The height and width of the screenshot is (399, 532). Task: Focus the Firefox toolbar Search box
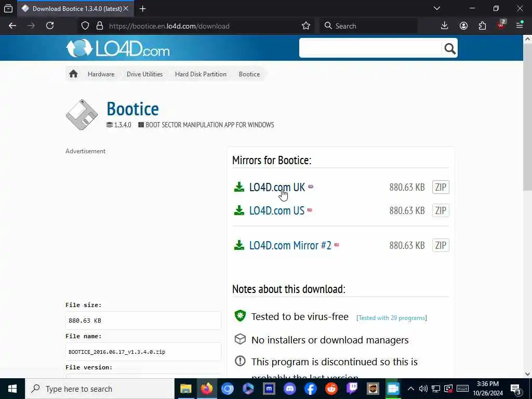coord(369,26)
